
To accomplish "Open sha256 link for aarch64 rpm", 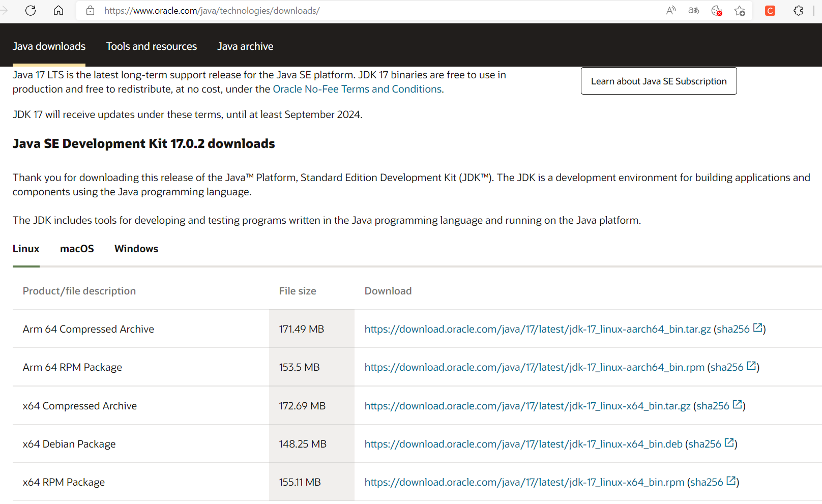I will [727, 367].
